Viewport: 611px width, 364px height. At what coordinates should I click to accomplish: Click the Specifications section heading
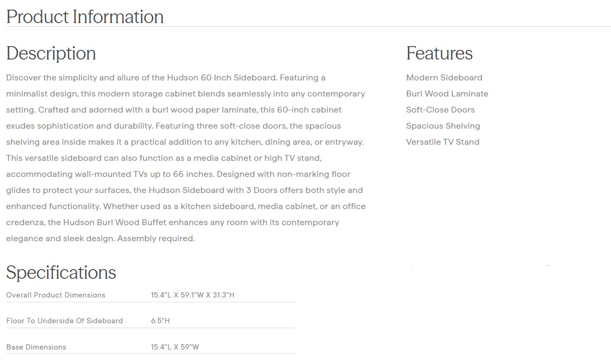point(61,272)
